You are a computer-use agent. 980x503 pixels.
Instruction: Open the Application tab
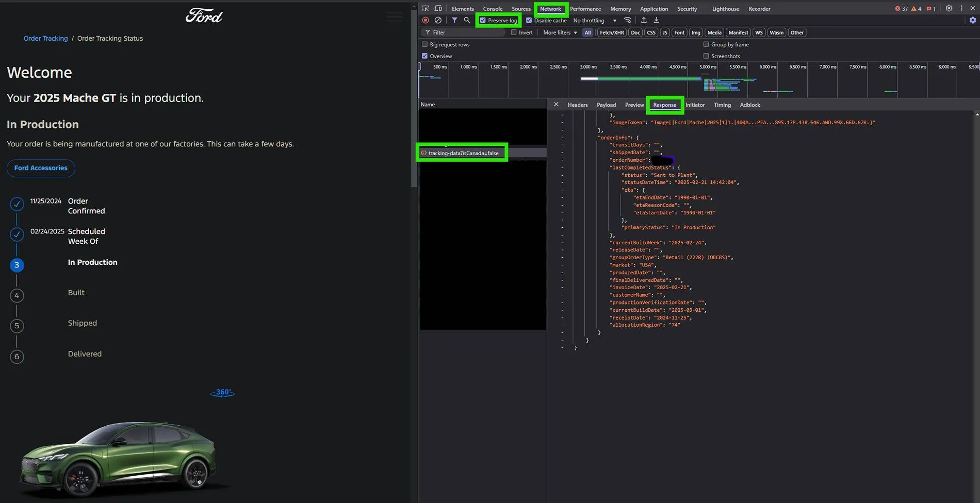coord(654,9)
